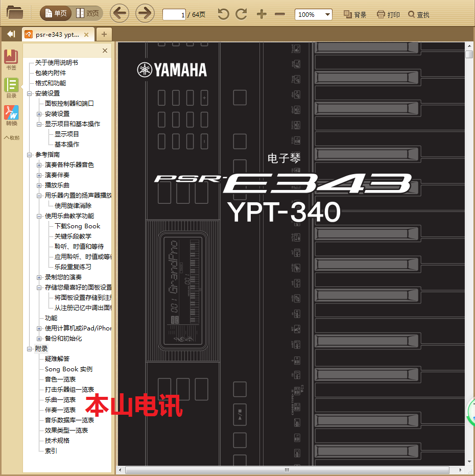475x476 pixels.
Task: Open 基本操作 outline entry
Action: pyautogui.click(x=67, y=145)
